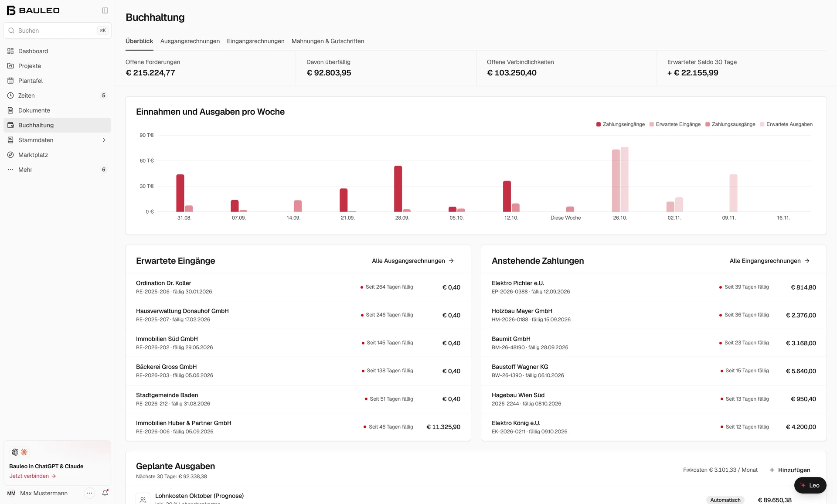Open Marktplatz compass item
837x504 pixels.
[57, 155]
